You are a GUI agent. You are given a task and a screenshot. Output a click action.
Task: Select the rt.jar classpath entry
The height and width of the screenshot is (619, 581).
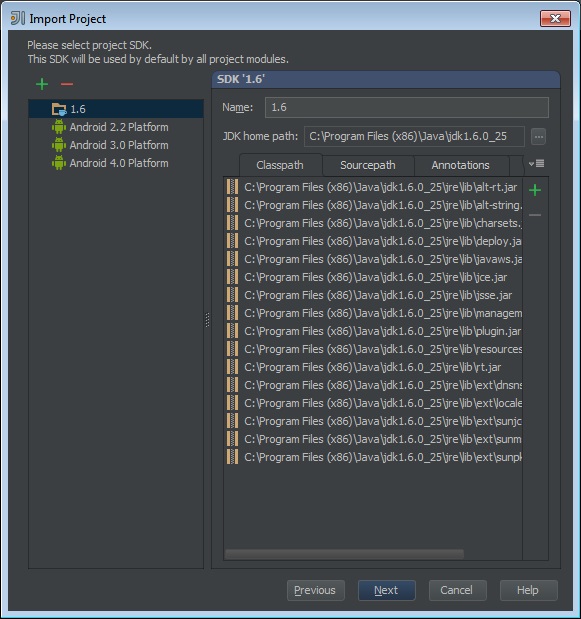click(373, 367)
